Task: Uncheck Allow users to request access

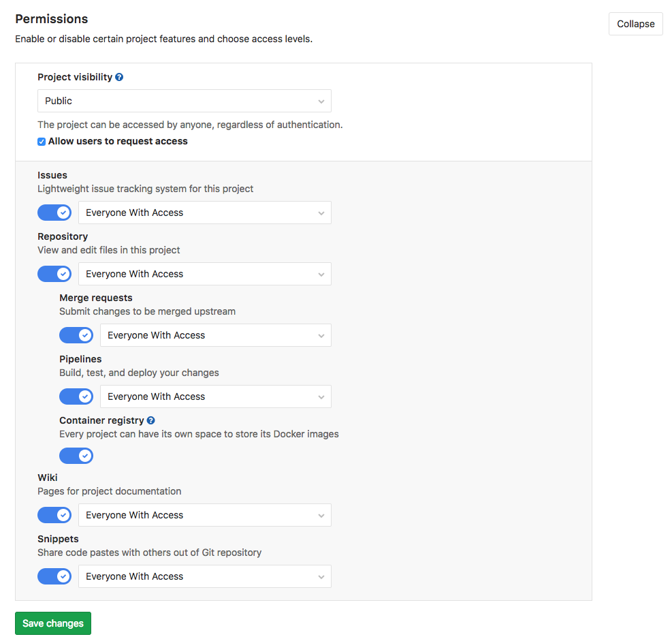Action: coord(41,141)
